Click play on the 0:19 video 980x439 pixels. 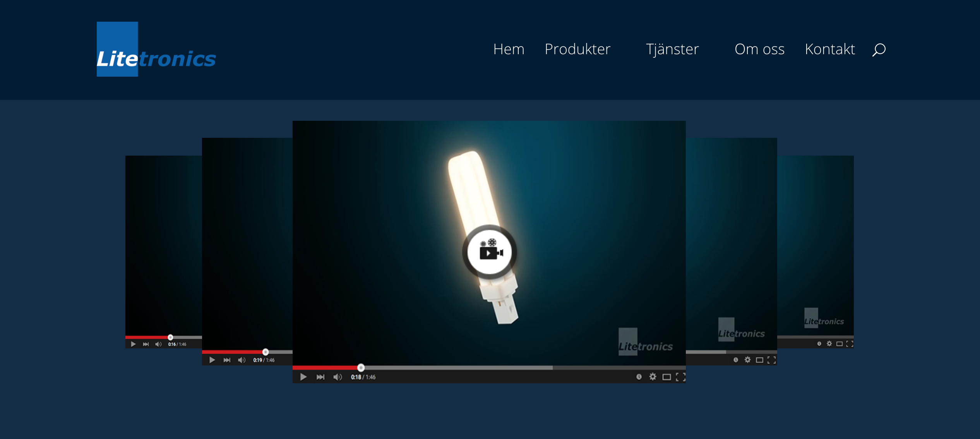point(212,360)
